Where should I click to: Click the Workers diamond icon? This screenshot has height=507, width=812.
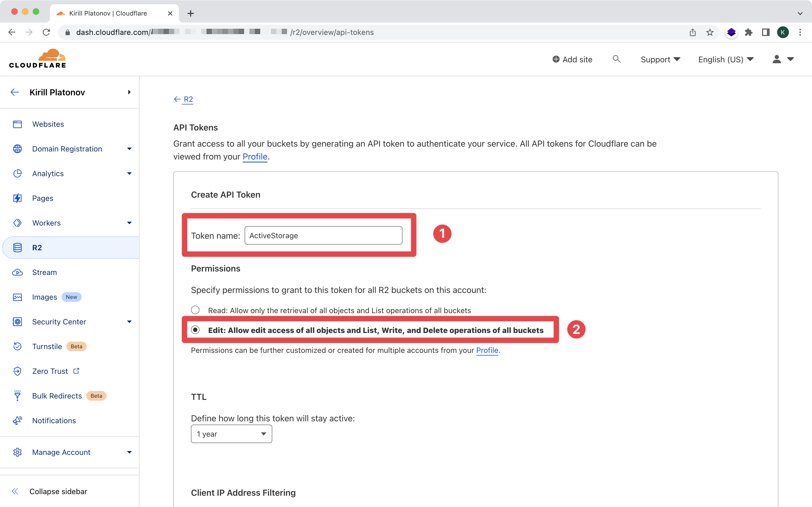click(17, 223)
